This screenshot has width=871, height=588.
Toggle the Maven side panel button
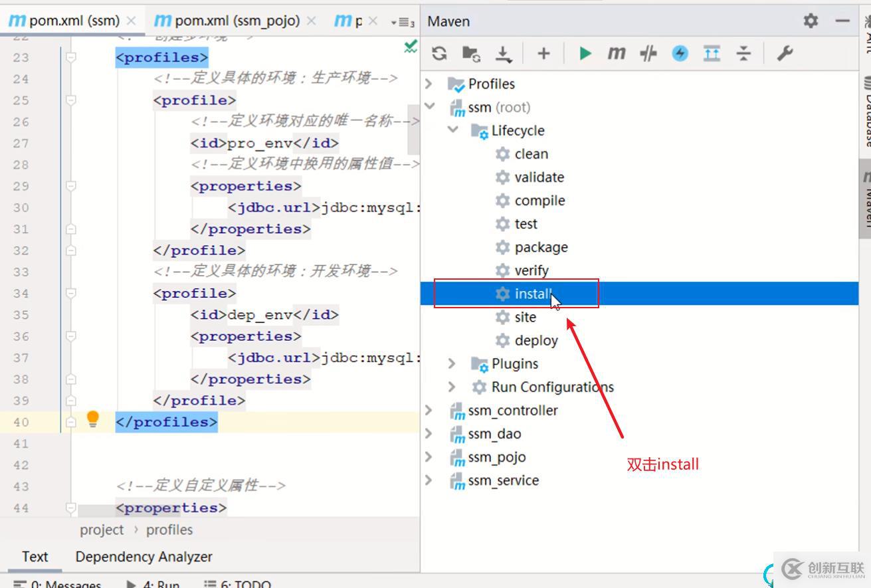pyautogui.click(x=865, y=198)
